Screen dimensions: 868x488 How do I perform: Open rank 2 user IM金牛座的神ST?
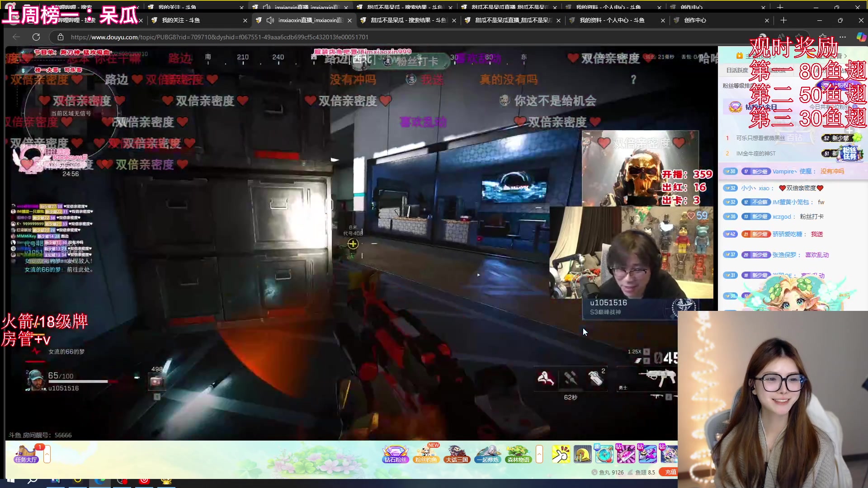(756, 154)
